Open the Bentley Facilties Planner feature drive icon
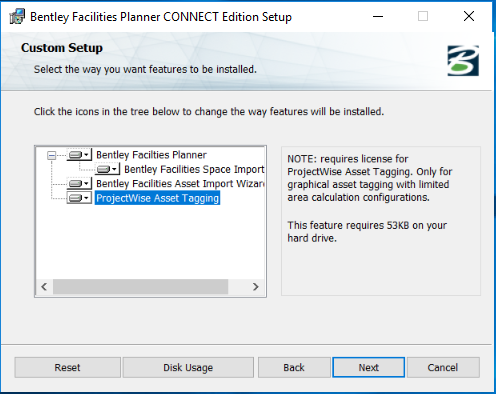The image size is (496, 394). point(79,155)
